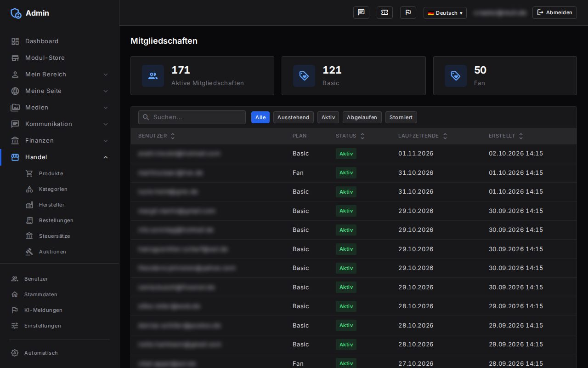Click the Admin logo icon
The image size is (588, 368).
click(16, 13)
